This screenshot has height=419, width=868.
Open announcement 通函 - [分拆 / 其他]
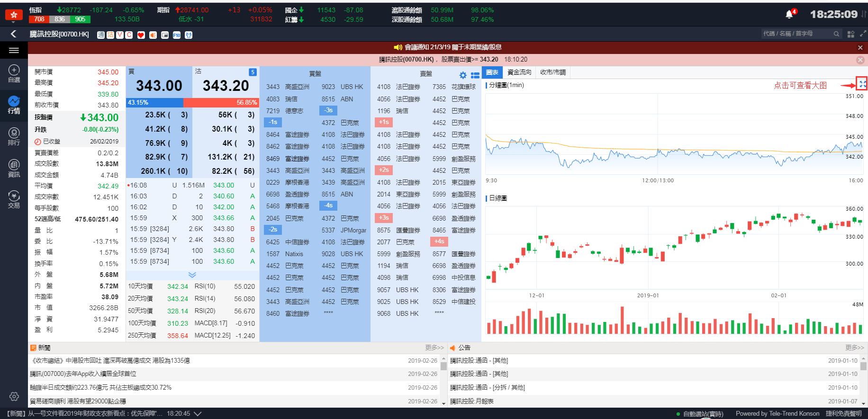tap(488, 387)
